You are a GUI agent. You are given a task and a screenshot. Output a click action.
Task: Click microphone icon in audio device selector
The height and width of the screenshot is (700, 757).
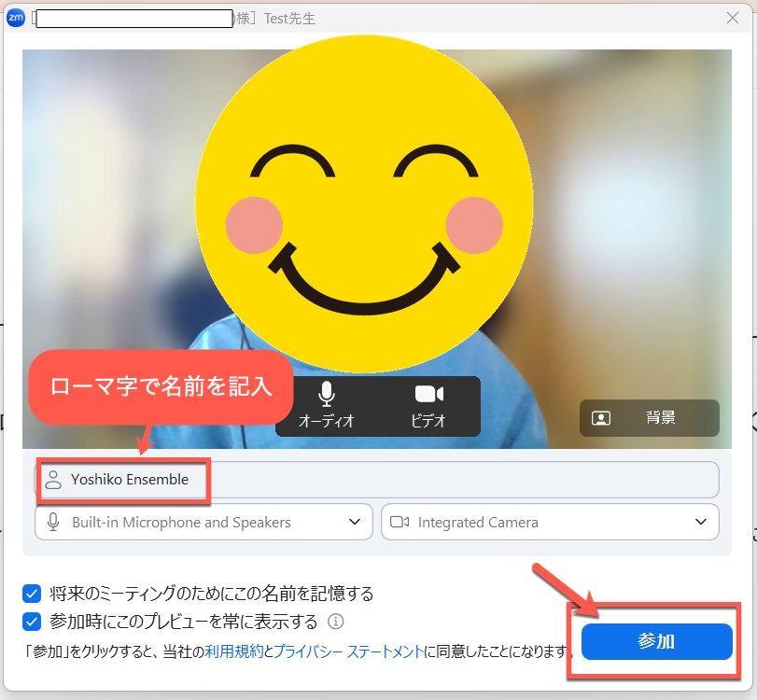53,522
